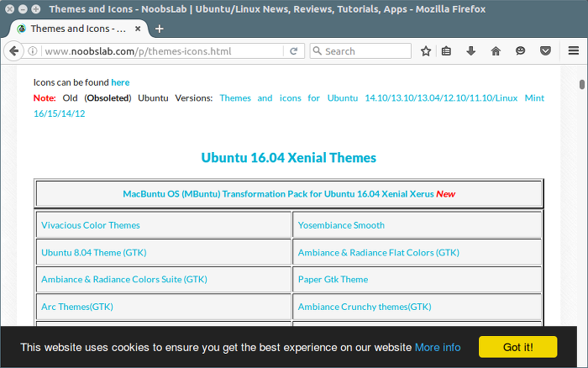588x368 pixels.
Task: Show site information via the info icon
Action: click(x=33, y=51)
